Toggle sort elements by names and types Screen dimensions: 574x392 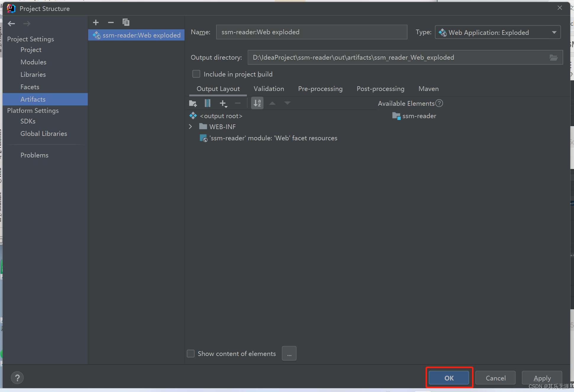coord(257,103)
